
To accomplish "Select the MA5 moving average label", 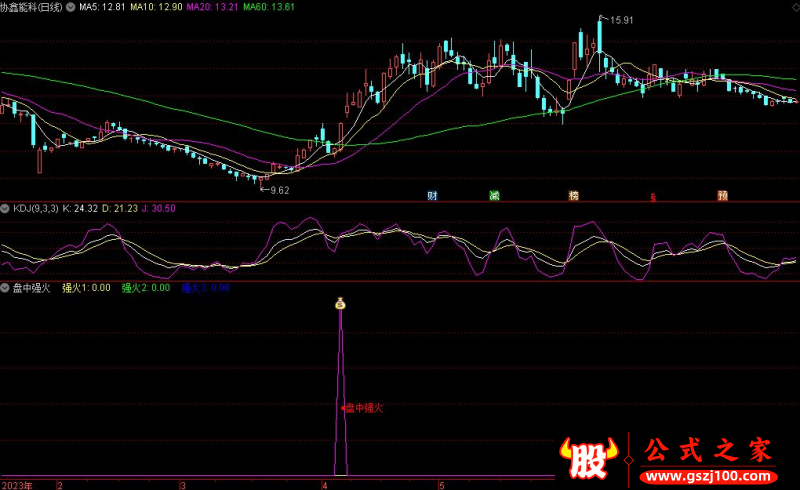I will point(101,6).
